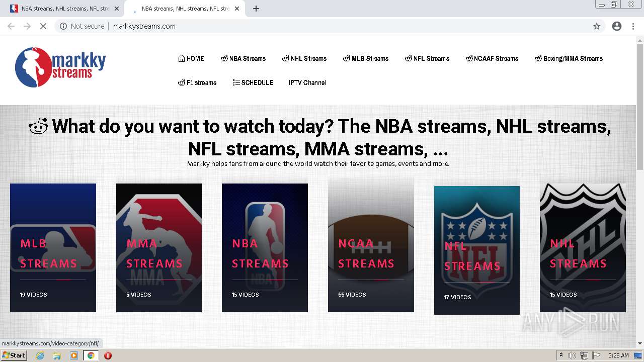Go to the HOME menu item
This screenshot has width=644, height=362.
191,58
